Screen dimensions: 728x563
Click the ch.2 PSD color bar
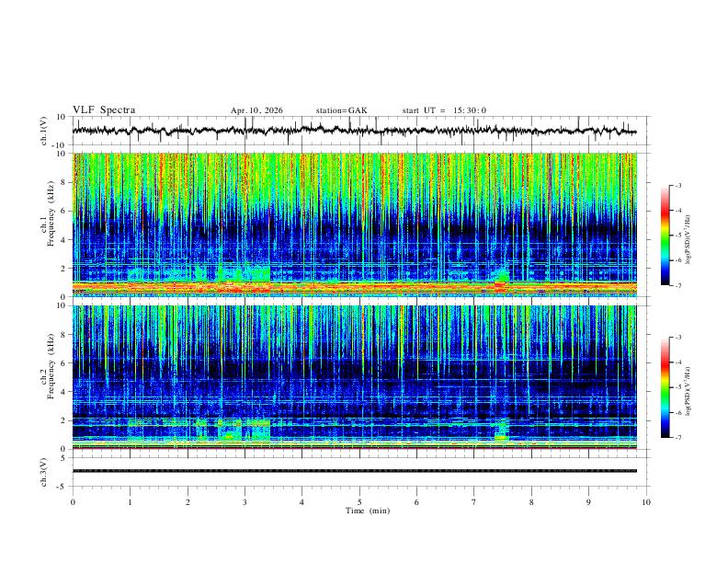tap(665, 387)
